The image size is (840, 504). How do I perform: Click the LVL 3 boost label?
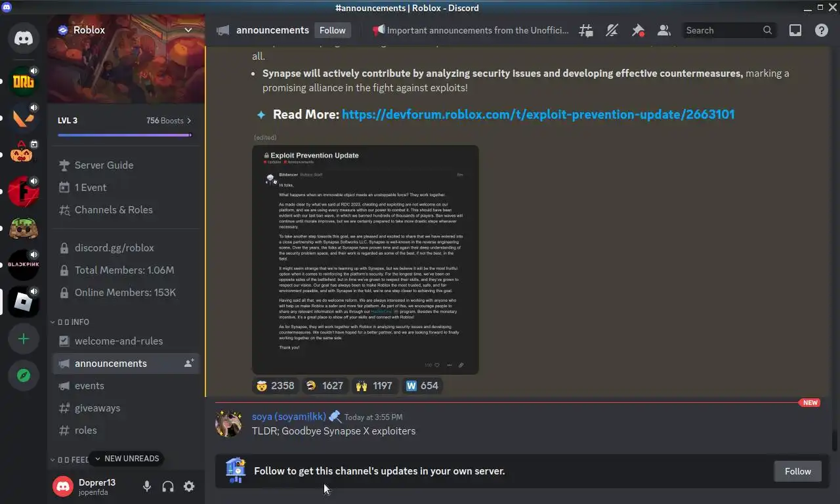pyautogui.click(x=68, y=121)
